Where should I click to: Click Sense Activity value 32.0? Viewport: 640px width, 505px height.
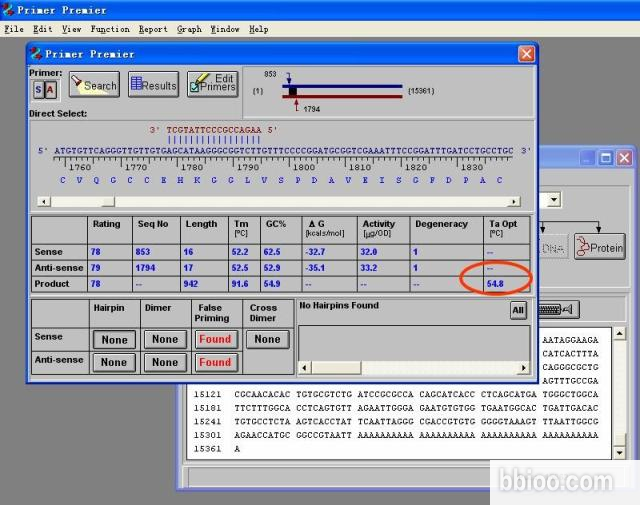(x=369, y=252)
